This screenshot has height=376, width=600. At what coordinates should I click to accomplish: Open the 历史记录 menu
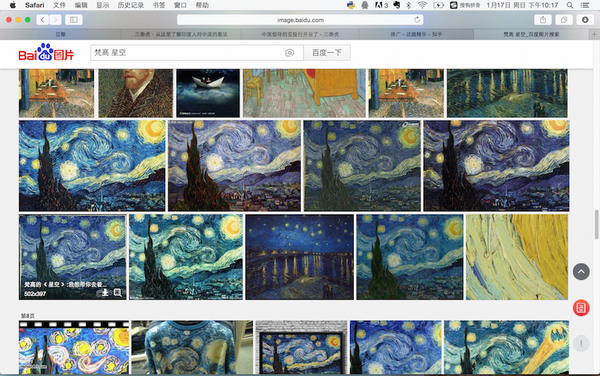[131, 5]
